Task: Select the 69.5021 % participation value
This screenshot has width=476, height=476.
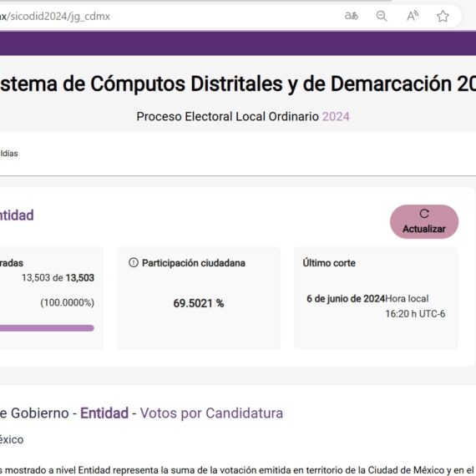Action: [199, 303]
